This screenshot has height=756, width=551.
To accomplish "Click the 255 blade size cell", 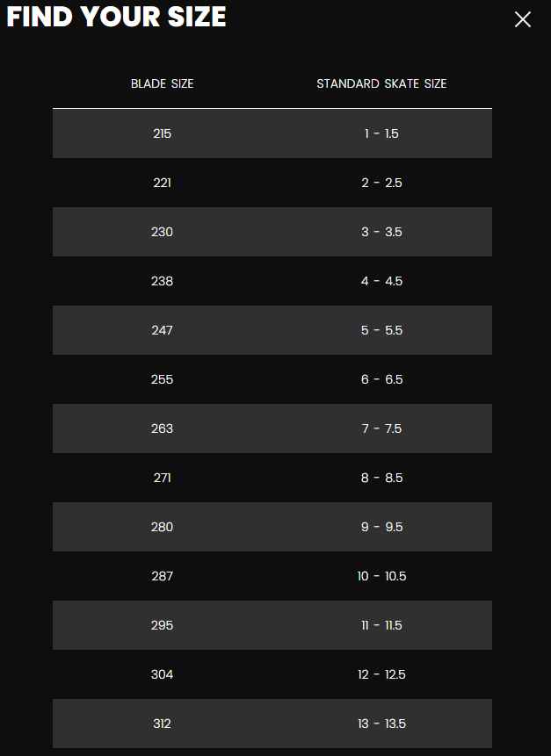I will 163,379.
